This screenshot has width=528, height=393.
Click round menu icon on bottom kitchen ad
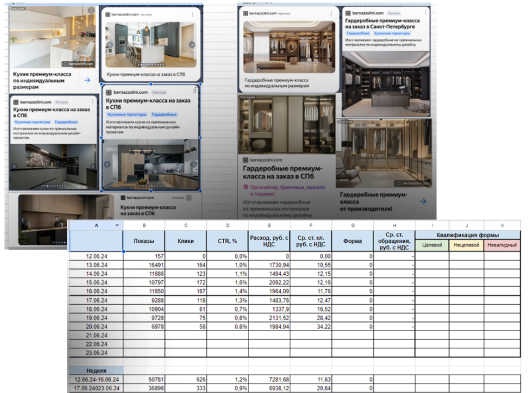coord(189,198)
